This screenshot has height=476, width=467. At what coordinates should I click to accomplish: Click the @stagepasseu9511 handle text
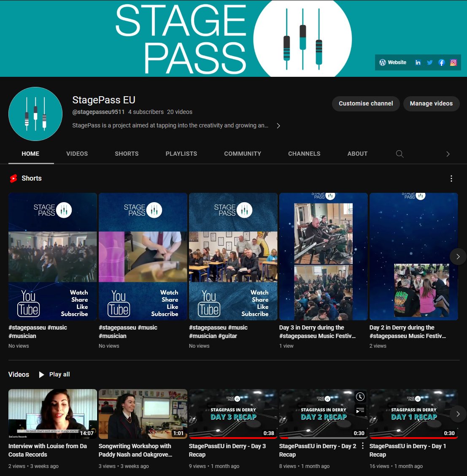point(98,112)
